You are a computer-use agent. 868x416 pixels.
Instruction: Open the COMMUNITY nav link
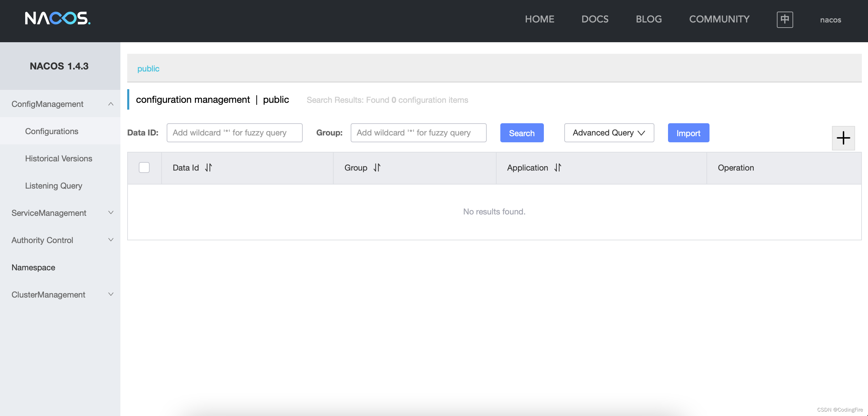[x=719, y=19]
